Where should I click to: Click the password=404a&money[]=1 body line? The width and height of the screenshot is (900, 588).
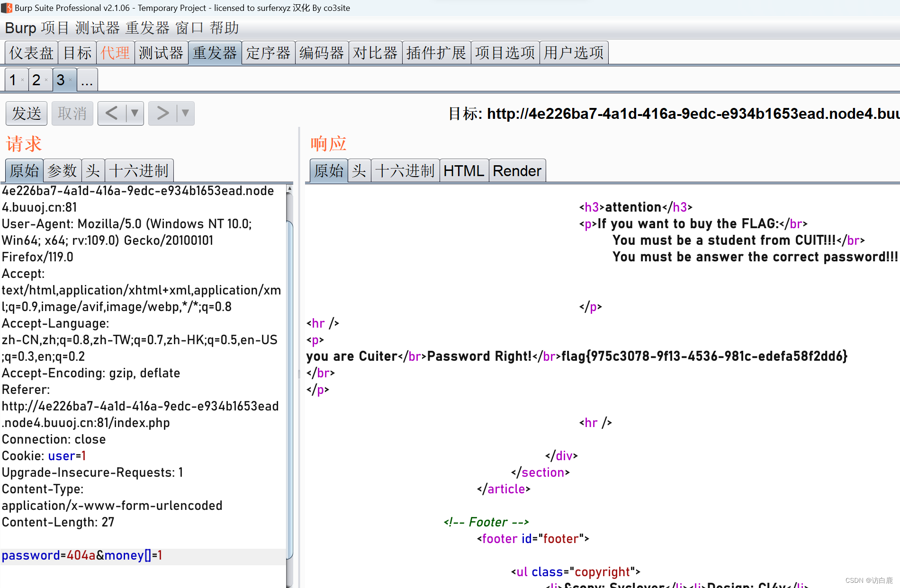[x=82, y=555]
